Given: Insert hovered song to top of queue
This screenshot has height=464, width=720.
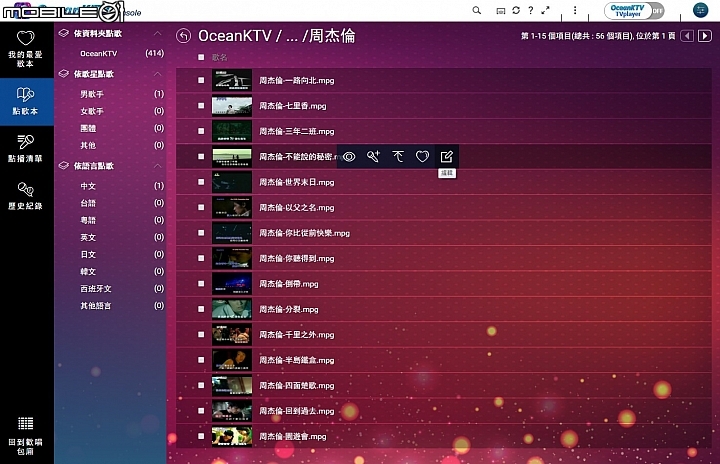Looking at the screenshot, I should (398, 157).
